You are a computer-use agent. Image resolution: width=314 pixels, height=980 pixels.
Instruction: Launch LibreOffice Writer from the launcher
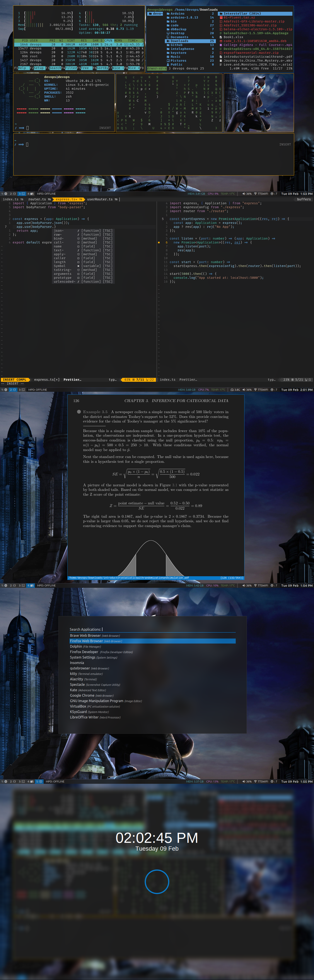[152, 717]
